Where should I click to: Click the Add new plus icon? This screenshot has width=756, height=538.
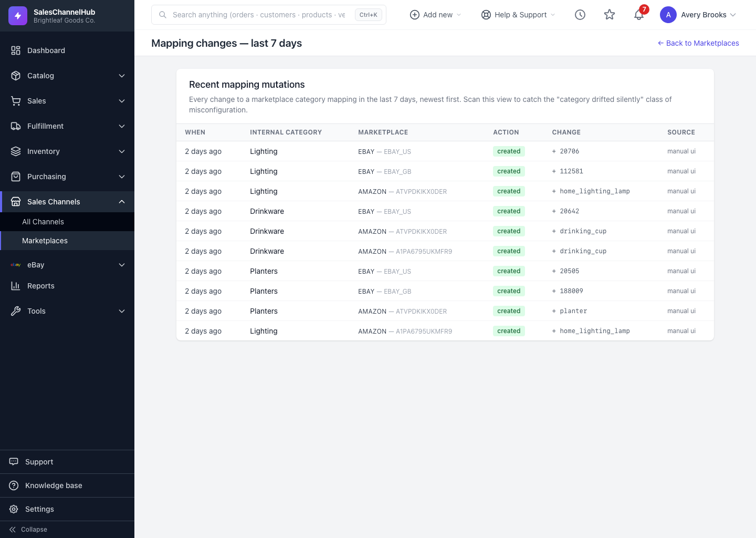click(x=415, y=15)
